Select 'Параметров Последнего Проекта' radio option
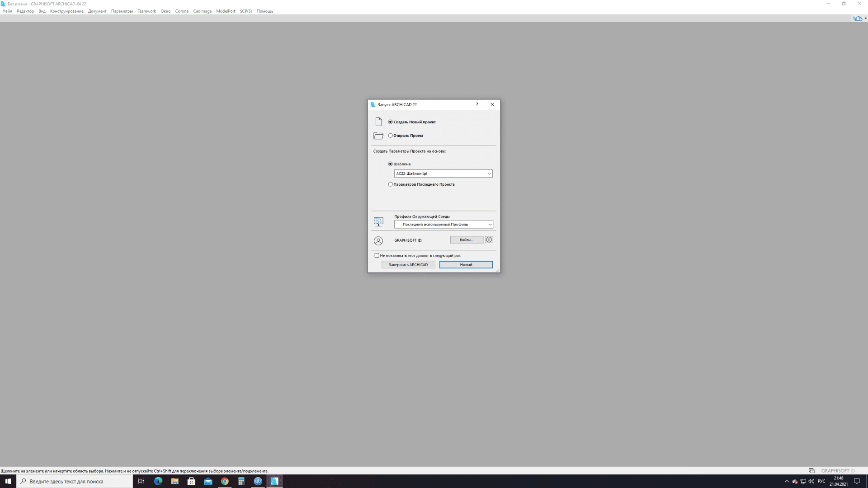Image resolution: width=868 pixels, height=488 pixels. (x=391, y=184)
